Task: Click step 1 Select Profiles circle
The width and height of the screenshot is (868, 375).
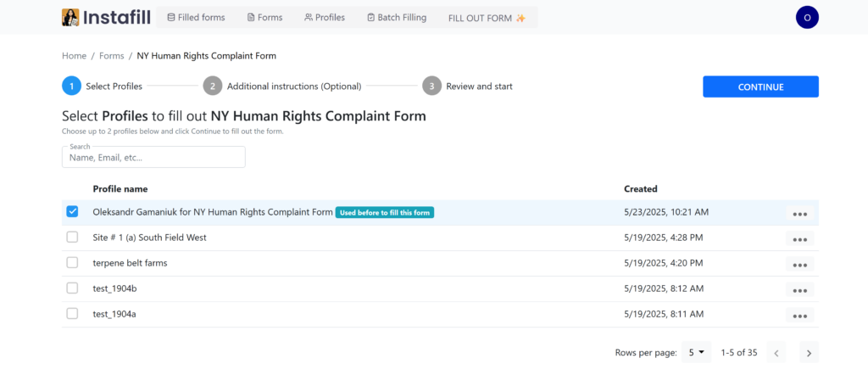Action: [x=71, y=87]
